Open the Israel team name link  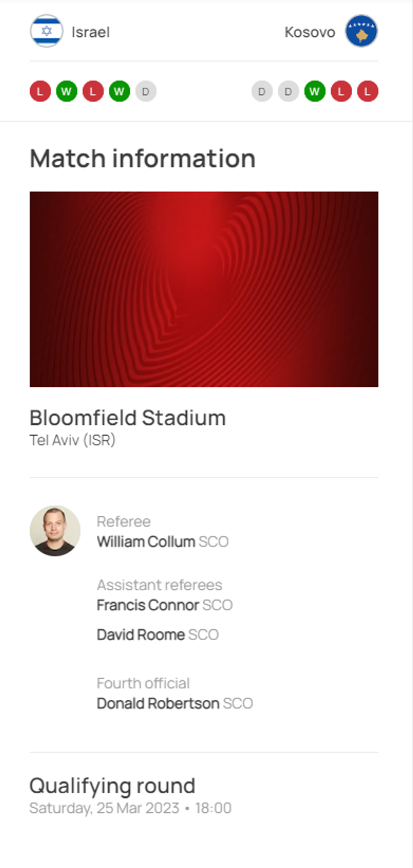tap(91, 32)
